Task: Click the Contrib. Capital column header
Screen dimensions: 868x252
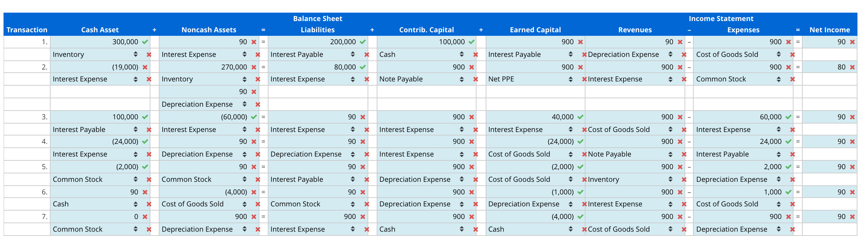Action: [427, 30]
